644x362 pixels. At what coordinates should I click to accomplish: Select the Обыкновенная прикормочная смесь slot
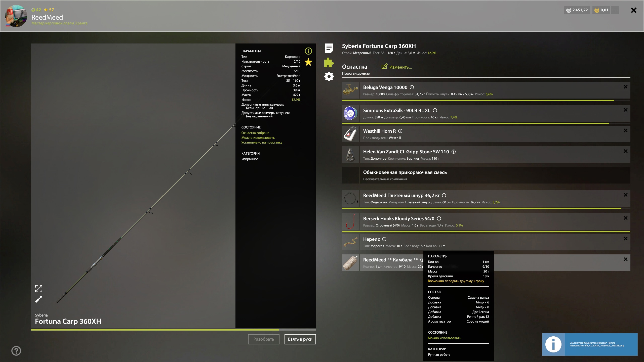(x=486, y=175)
